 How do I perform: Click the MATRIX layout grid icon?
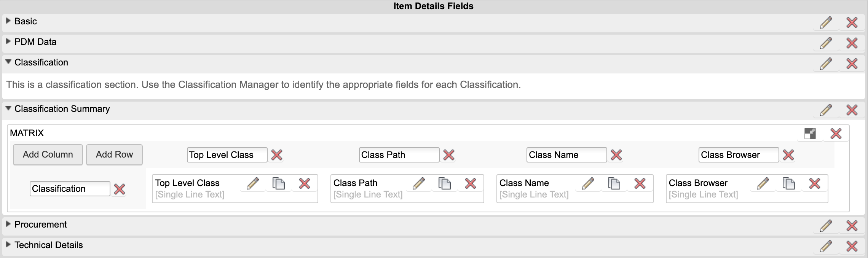click(810, 134)
